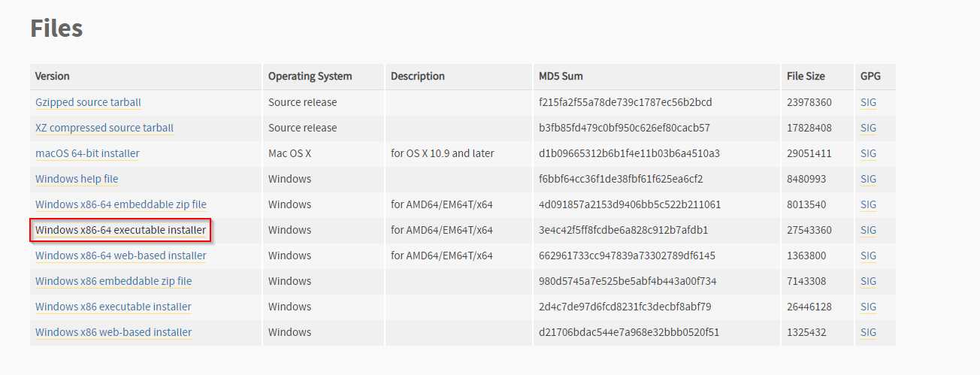This screenshot has height=375, width=980.
Task: Open the Windows help file link
Action: [x=77, y=179]
